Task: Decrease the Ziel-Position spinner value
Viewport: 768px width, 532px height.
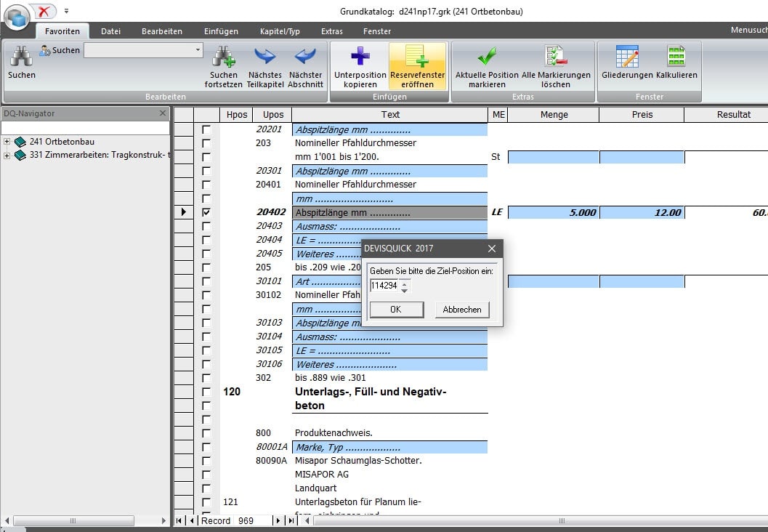Action: [404, 290]
